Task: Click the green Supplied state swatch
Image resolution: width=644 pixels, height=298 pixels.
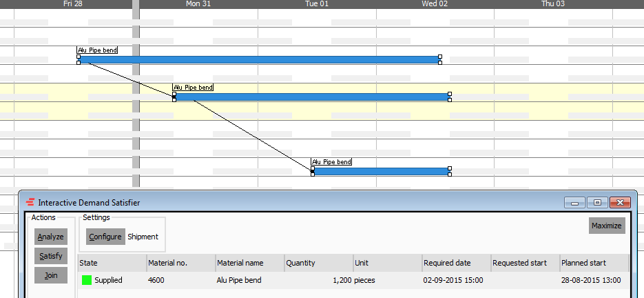Action: click(87, 280)
